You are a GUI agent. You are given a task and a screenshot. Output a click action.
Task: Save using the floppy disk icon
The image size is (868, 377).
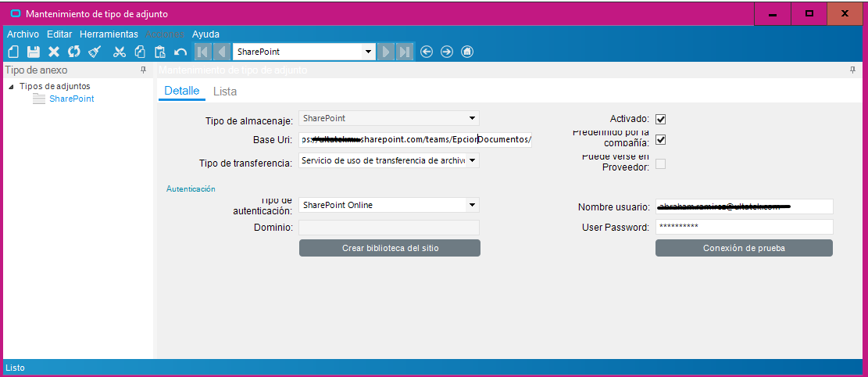coord(34,52)
